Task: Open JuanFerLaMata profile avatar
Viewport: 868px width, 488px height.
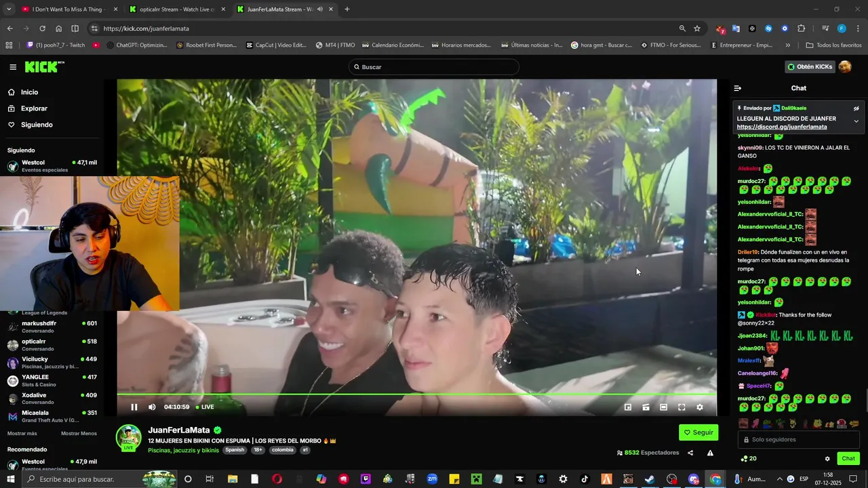Action: (128, 437)
